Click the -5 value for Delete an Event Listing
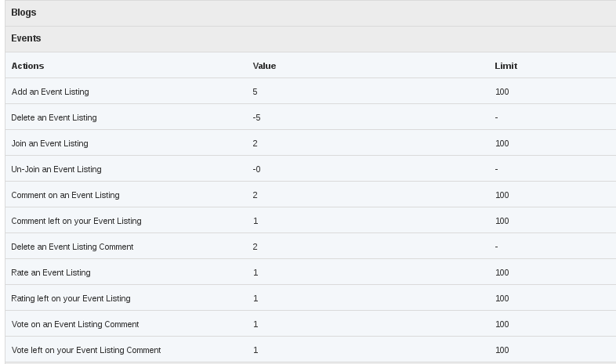This screenshot has height=364, width=616. point(257,117)
